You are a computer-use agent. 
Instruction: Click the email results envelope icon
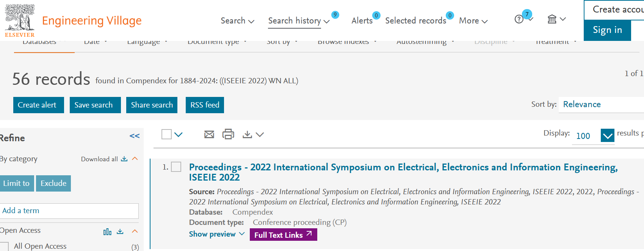pyautogui.click(x=209, y=134)
